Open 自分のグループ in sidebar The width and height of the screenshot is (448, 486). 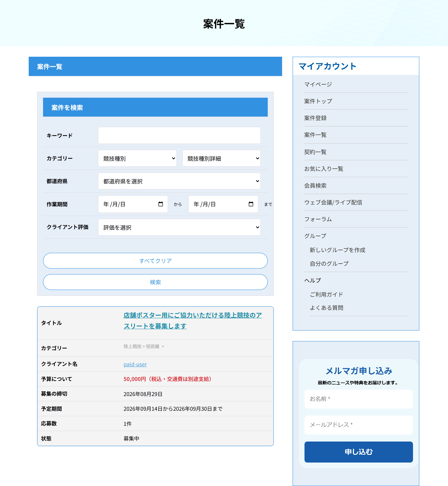329,263
